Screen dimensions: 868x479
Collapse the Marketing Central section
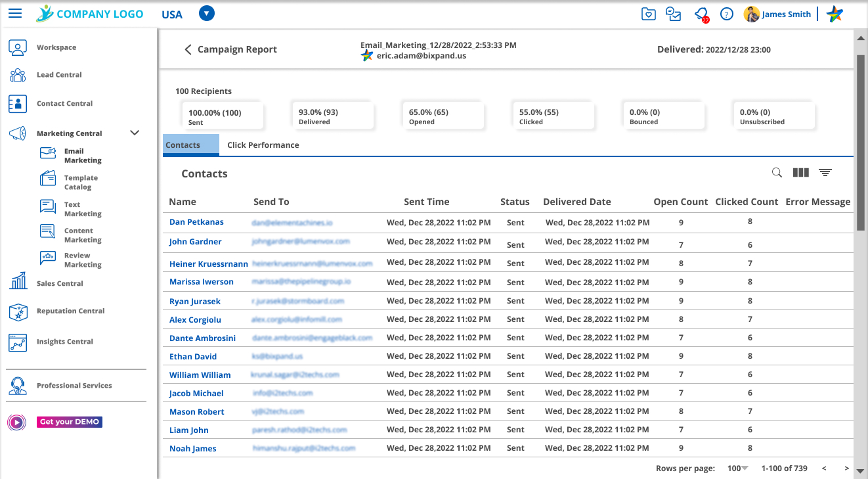135,133
